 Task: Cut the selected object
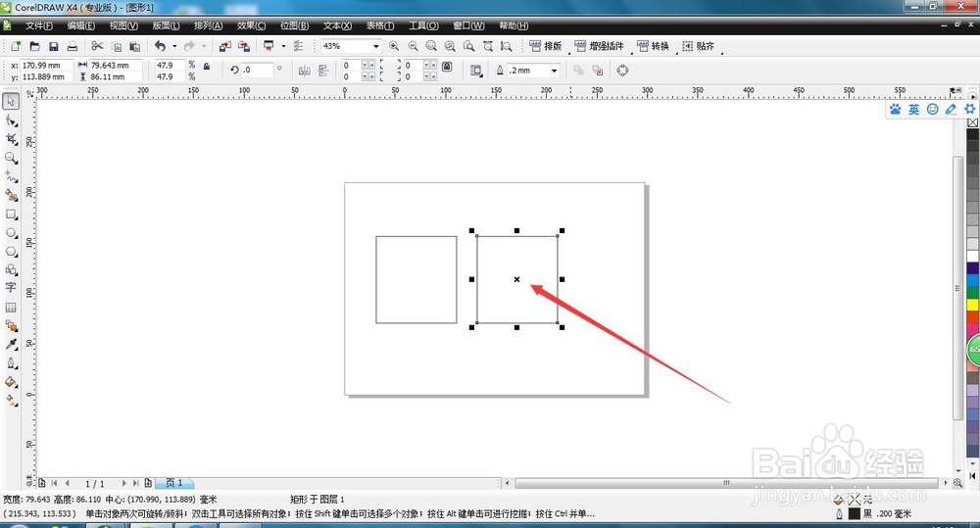(x=97, y=46)
